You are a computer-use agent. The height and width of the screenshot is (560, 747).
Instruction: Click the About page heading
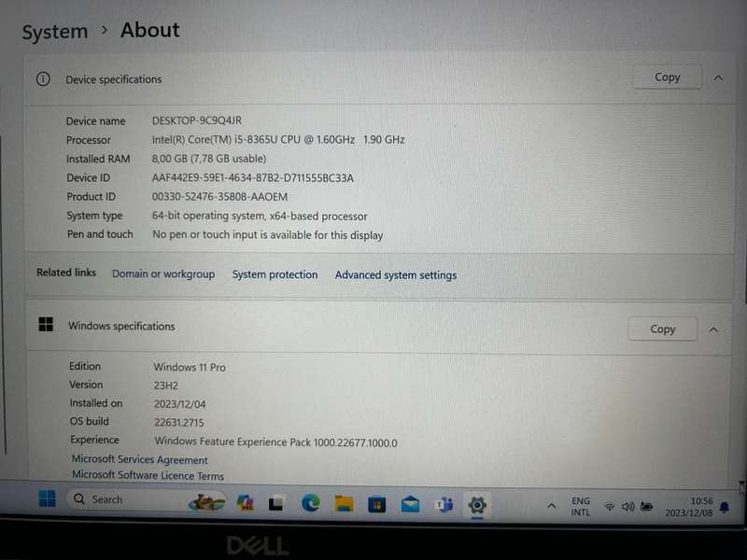click(x=150, y=30)
